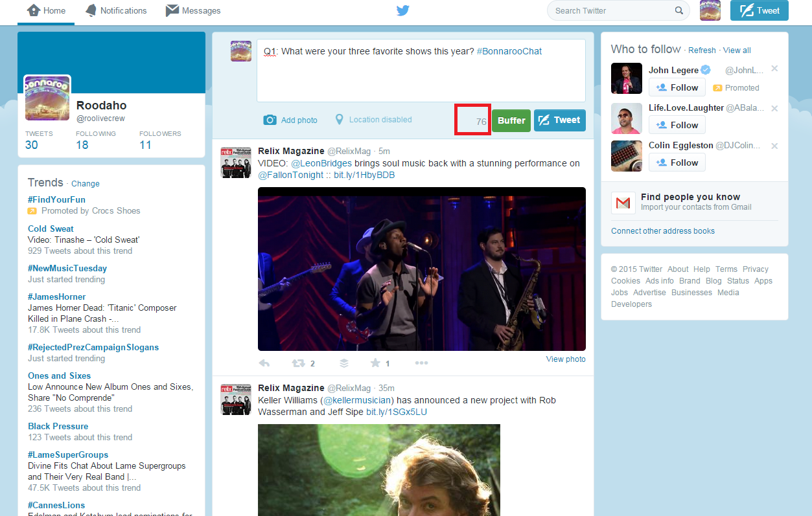The image size is (812, 516).
Task: Click Buffer stack icon under Leon Bridges tweet
Action: [345, 363]
